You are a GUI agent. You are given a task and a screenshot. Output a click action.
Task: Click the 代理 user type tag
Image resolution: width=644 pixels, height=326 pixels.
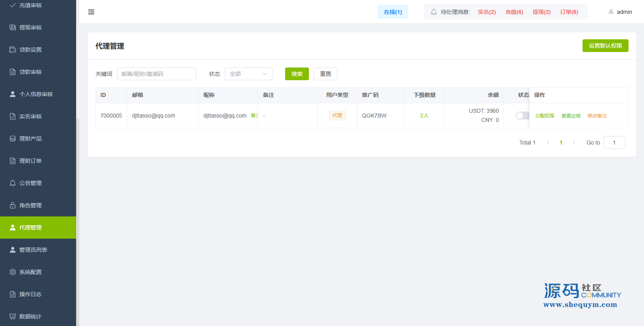(x=337, y=116)
